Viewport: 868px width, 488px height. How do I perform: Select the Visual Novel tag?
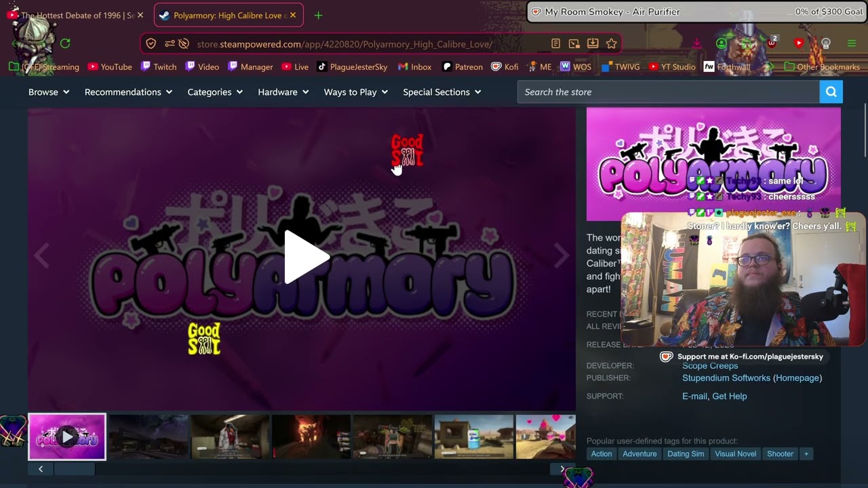(x=735, y=454)
